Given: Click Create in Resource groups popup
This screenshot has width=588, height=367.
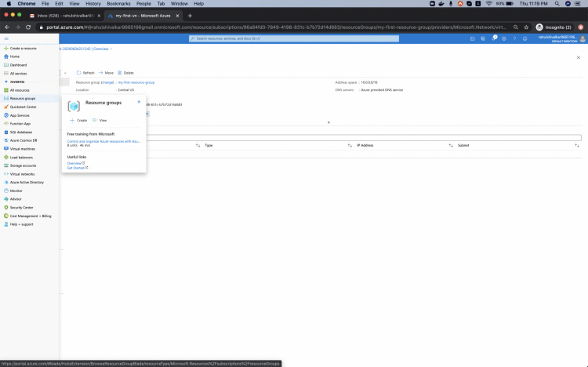Looking at the screenshot, I should [x=78, y=120].
